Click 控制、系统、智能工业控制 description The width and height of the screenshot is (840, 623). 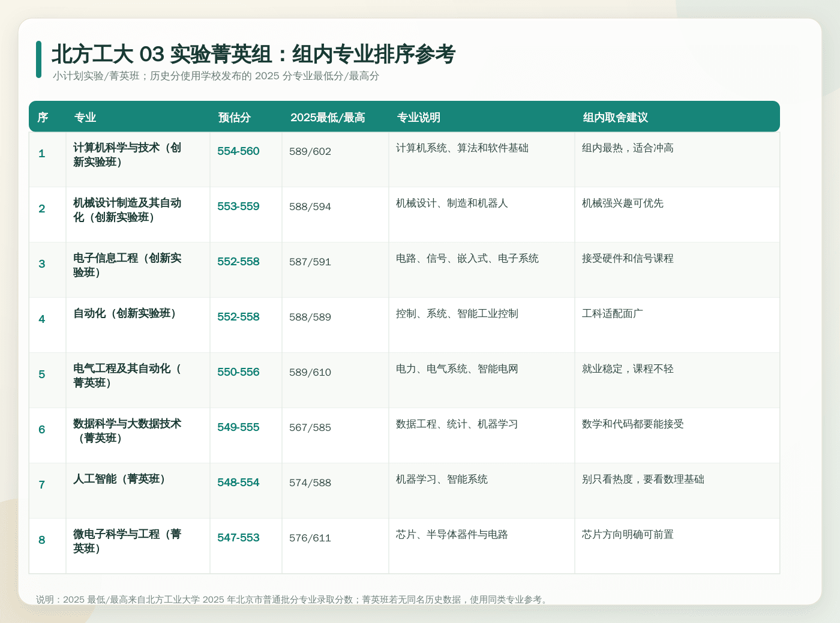(457, 314)
